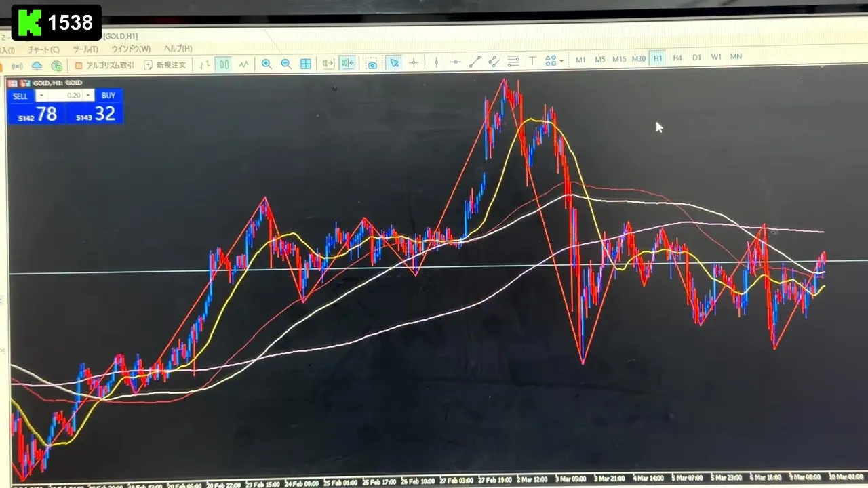Switch to W1 timeframe
Screen dimensions: 868x488
[x=716, y=57]
